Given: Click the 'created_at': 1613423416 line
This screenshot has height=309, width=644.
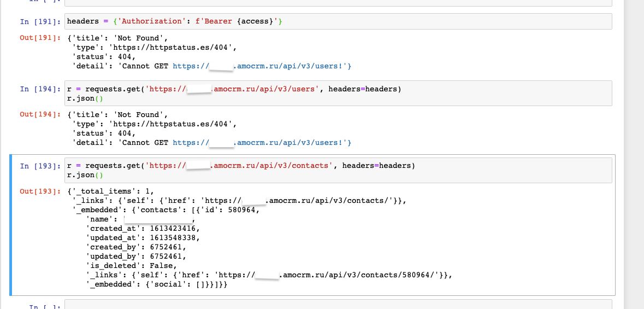Looking at the screenshot, I should click(x=143, y=229).
